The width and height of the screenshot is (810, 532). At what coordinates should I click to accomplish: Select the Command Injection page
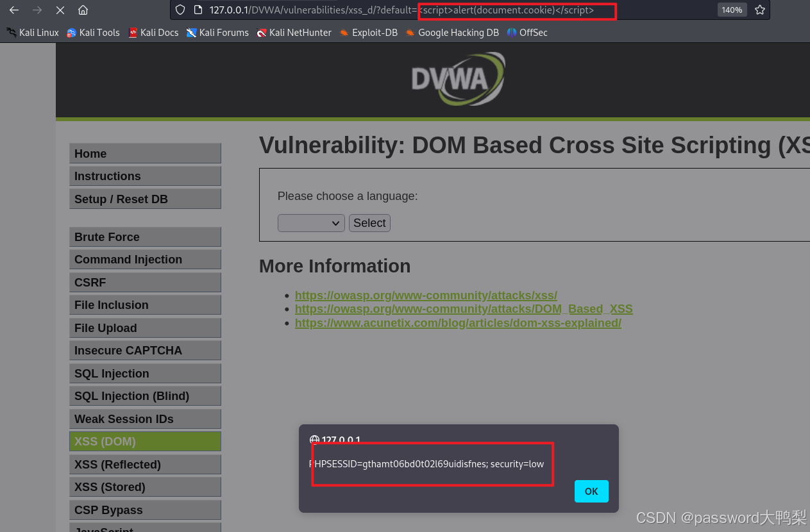coord(145,260)
